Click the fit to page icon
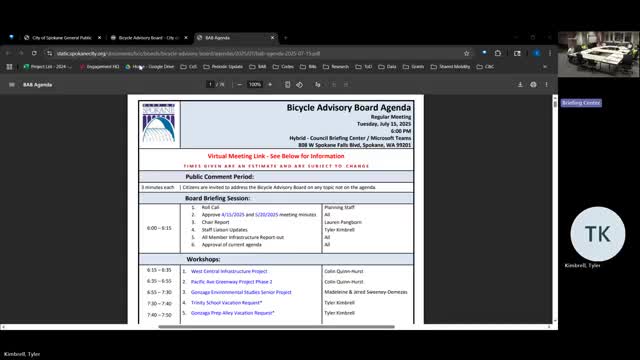Image resolution: width=640 pixels, height=360 pixels. (x=287, y=84)
